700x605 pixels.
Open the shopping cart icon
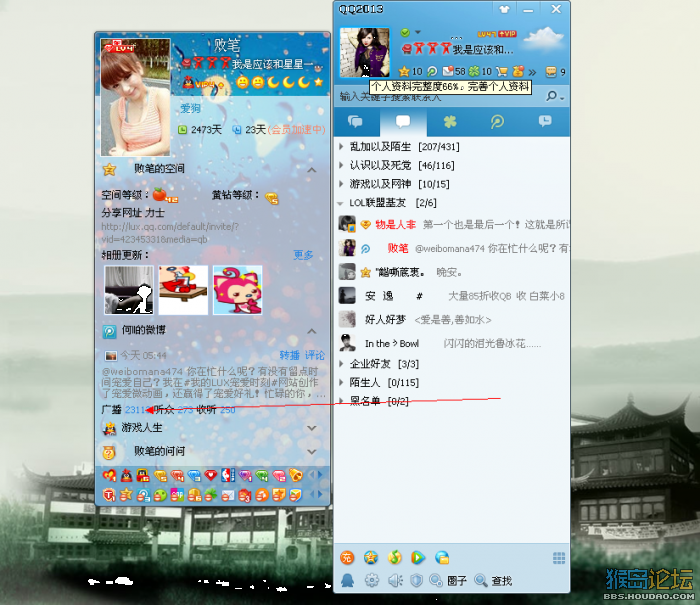click(x=502, y=71)
